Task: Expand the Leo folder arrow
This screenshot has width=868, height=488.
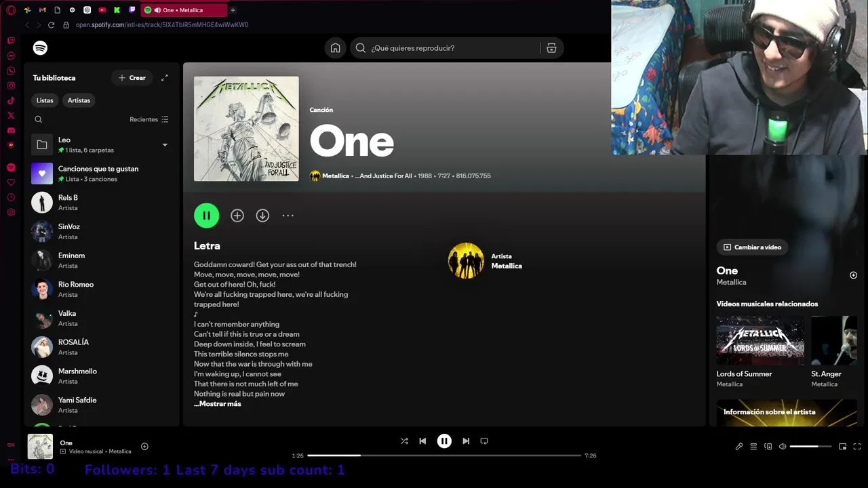Action: click(x=165, y=144)
